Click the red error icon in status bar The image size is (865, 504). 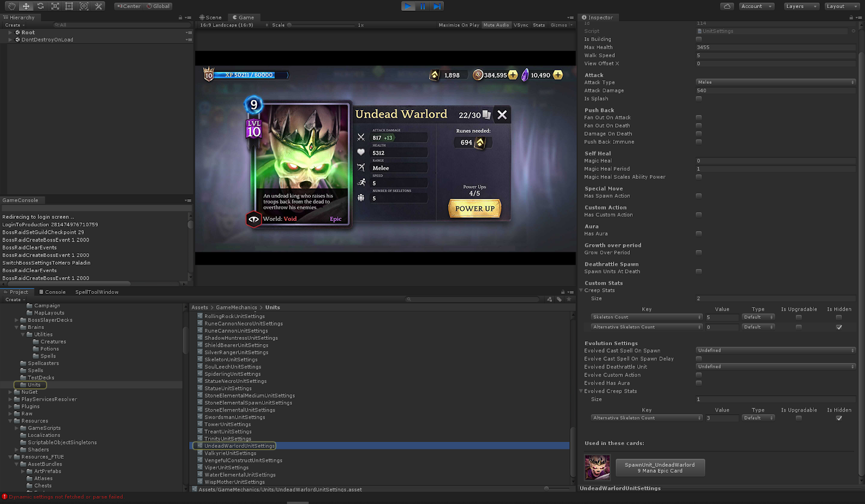tap(4, 496)
